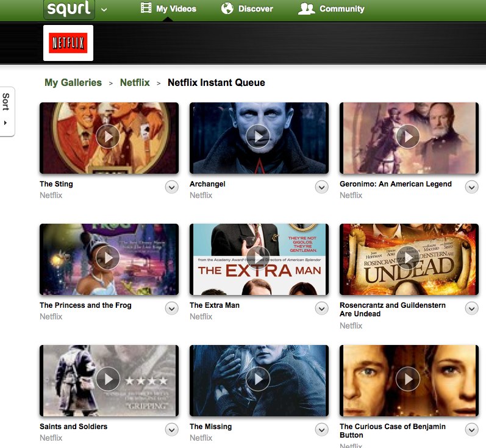
Task: Click Netflix label under Princess and the Frog
Action: click(51, 316)
